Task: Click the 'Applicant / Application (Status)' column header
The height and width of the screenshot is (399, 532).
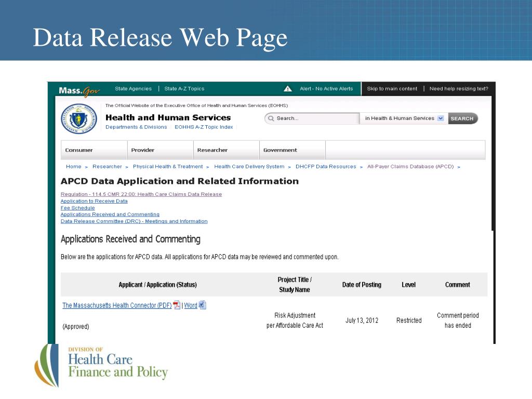Action: pos(158,285)
